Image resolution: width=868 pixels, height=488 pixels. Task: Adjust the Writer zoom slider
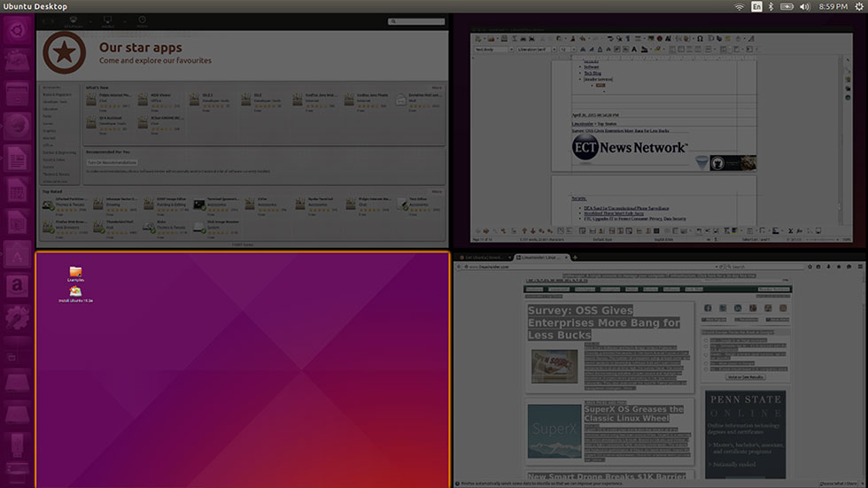824,240
